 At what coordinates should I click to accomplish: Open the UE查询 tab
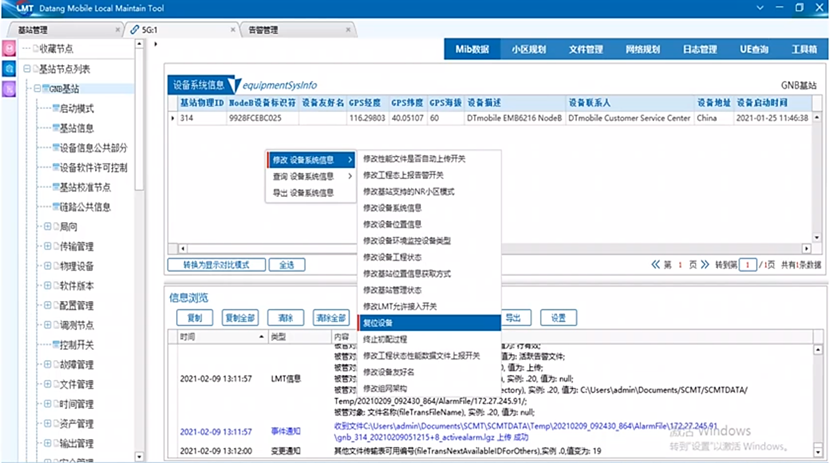754,49
